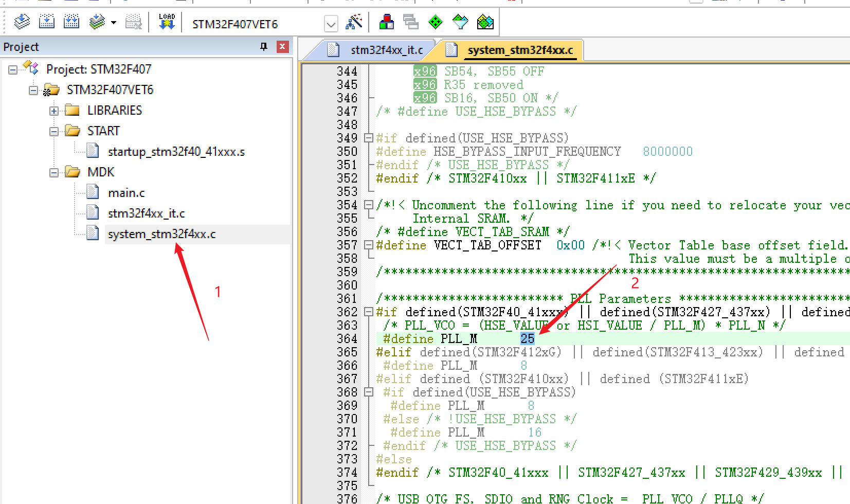Expand the LIBRARIES folder
The height and width of the screenshot is (504, 850).
pos(54,111)
